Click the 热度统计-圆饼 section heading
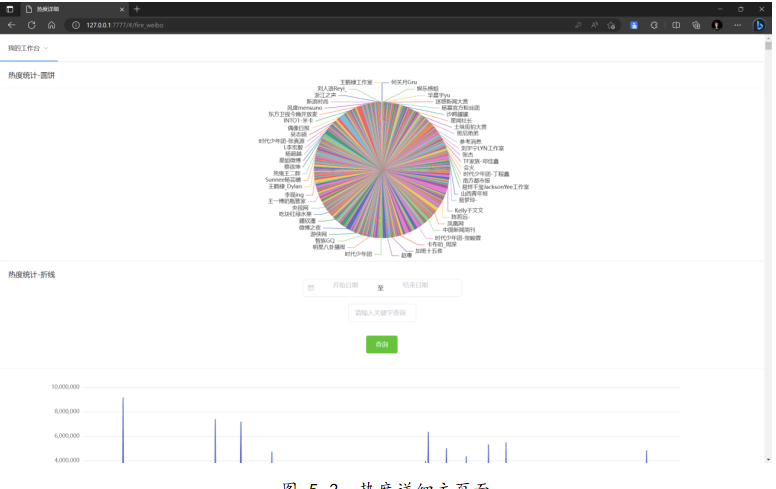 click(x=32, y=76)
